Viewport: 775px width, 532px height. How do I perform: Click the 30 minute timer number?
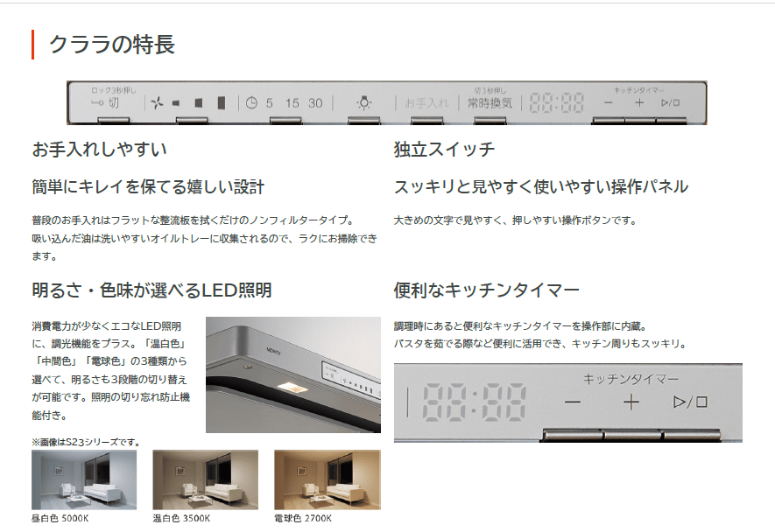[x=315, y=103]
